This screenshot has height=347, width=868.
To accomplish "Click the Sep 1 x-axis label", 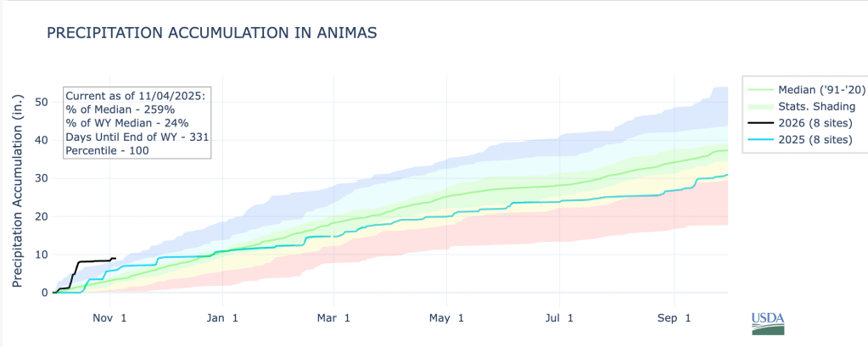I will coord(675,318).
